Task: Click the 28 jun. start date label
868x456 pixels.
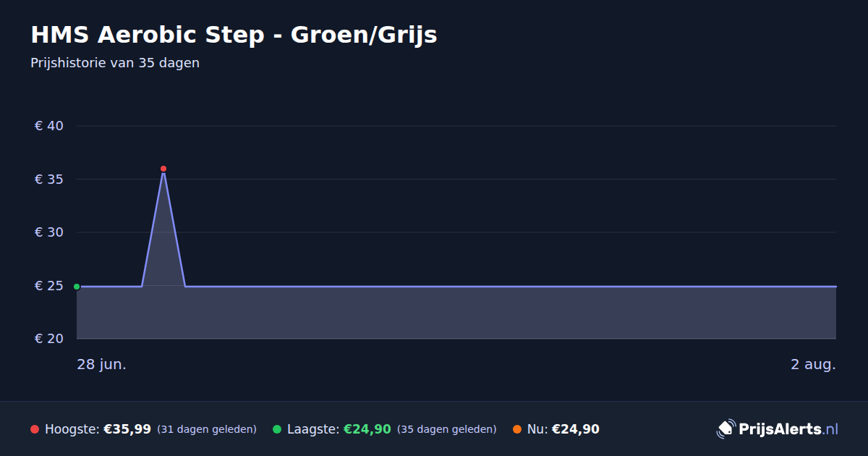Action: tap(102, 365)
